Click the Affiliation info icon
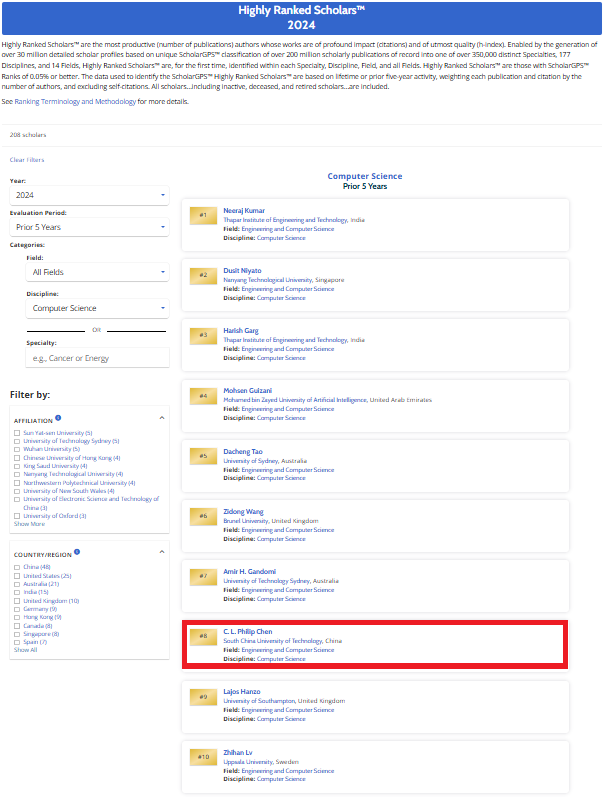The image size is (604, 797). (x=58, y=418)
